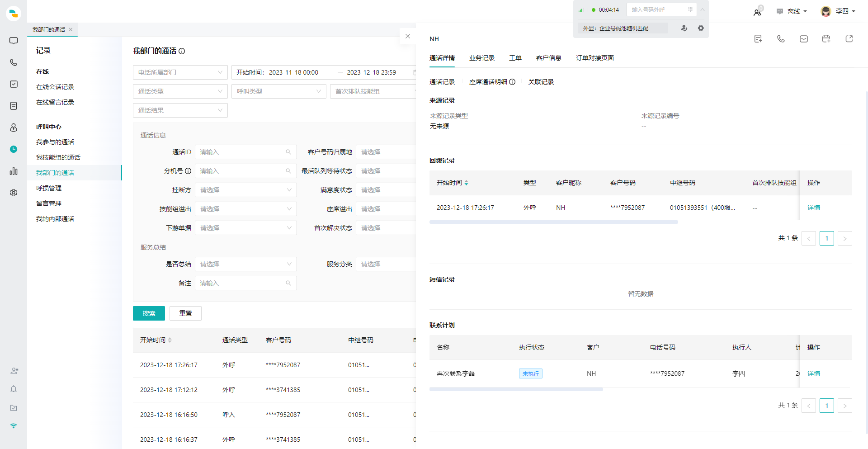Click the wifi network status icon
The width and height of the screenshot is (868, 449).
click(14, 425)
